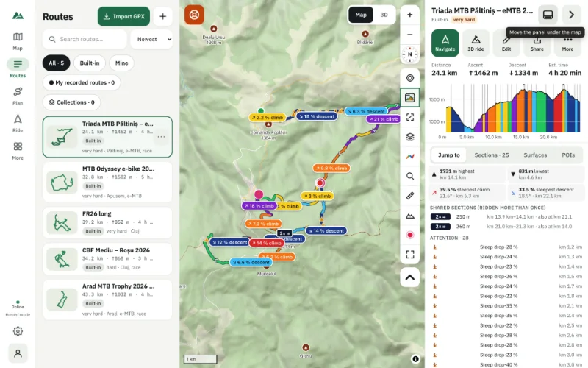Open More route actions
The width and height of the screenshot is (588, 368).
[x=567, y=43]
